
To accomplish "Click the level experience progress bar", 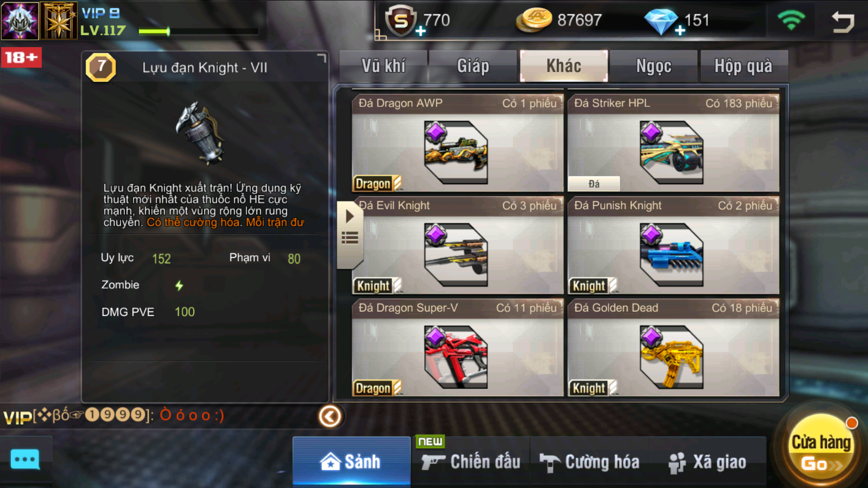I will [199, 31].
